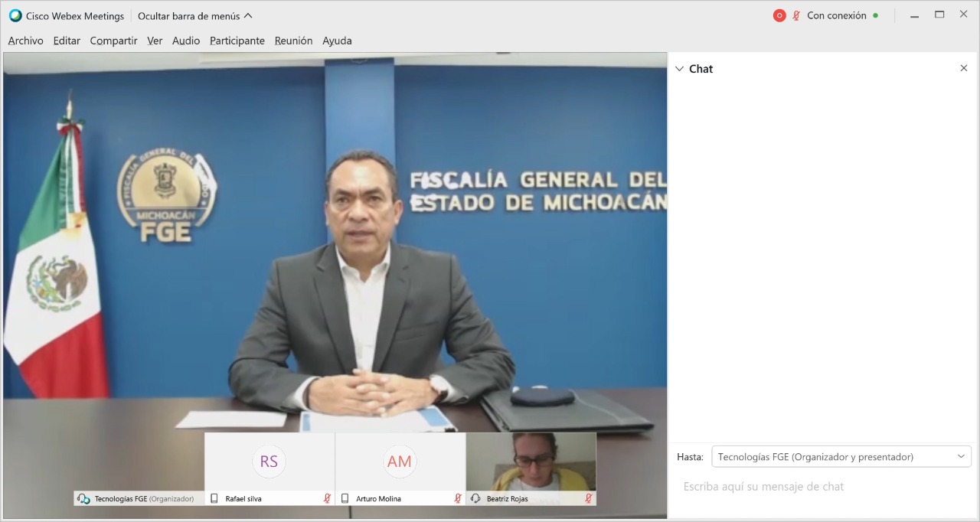
Task: Click Ocultar barra de menús toggle
Action: point(195,16)
